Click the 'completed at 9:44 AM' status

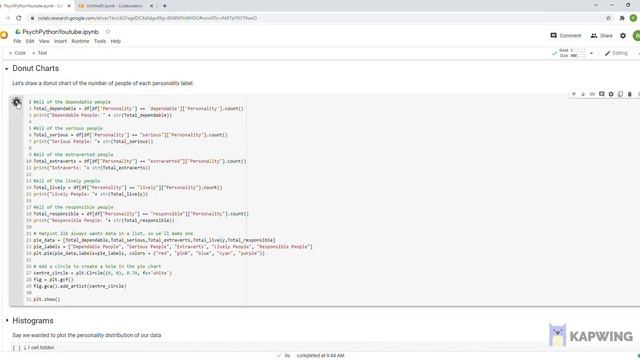coord(320,356)
